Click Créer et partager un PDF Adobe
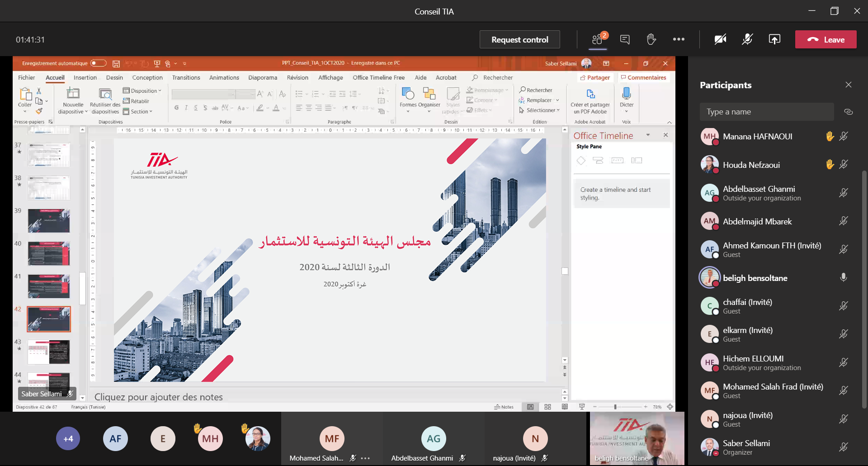This screenshot has width=868, height=466. [x=590, y=101]
